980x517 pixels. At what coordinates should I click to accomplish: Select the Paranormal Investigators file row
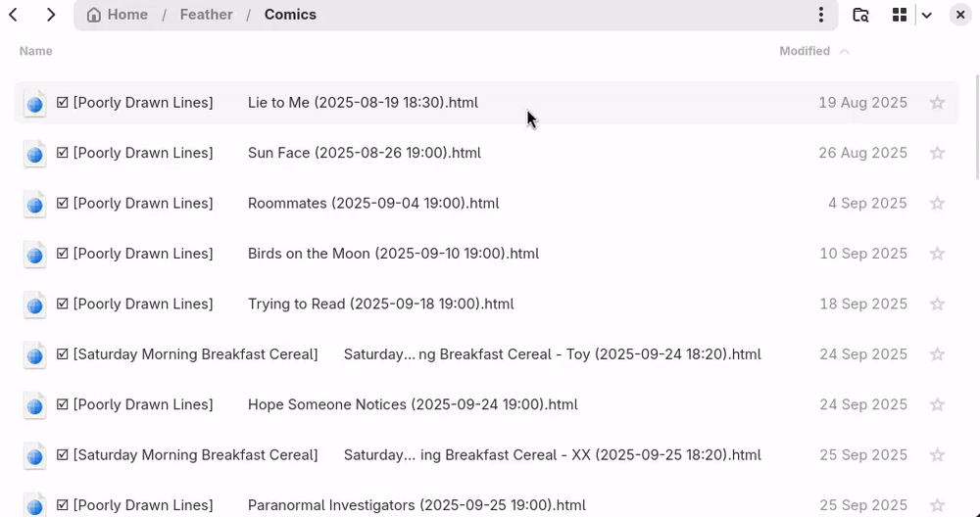[416, 505]
